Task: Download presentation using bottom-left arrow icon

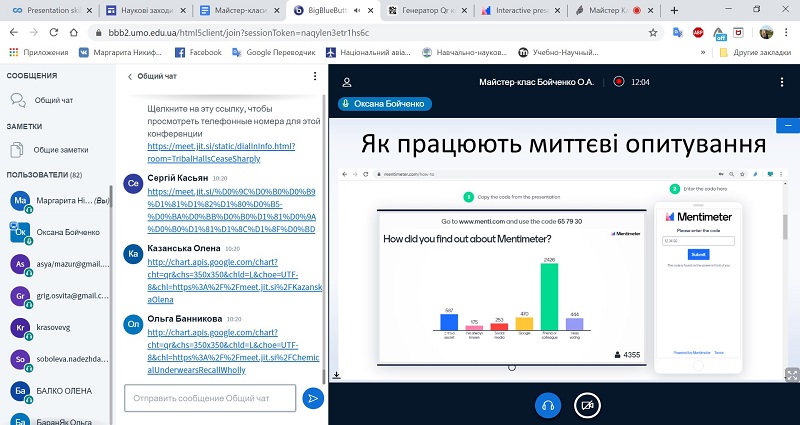Action: 337,375
